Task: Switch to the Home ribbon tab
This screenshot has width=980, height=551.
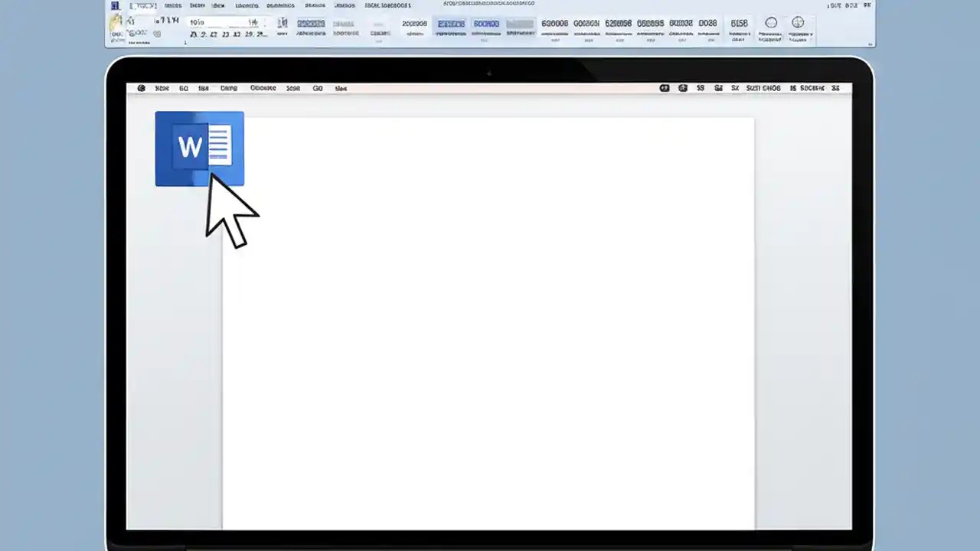Action: click(x=145, y=5)
